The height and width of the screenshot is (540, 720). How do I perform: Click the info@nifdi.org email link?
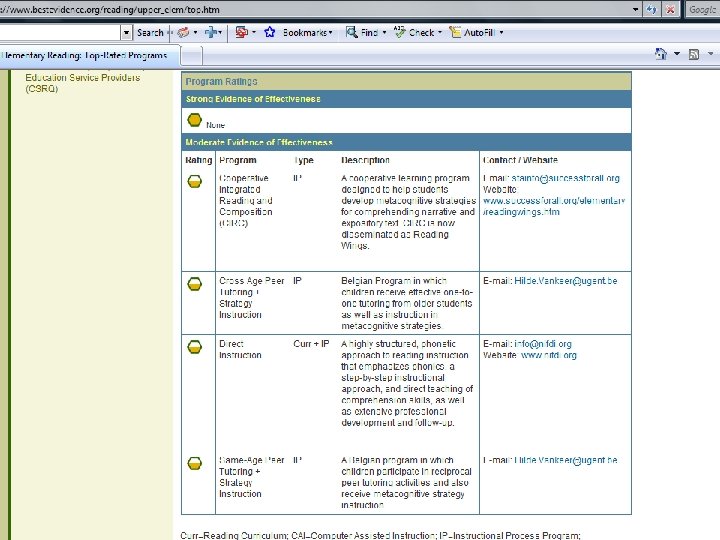pos(543,344)
